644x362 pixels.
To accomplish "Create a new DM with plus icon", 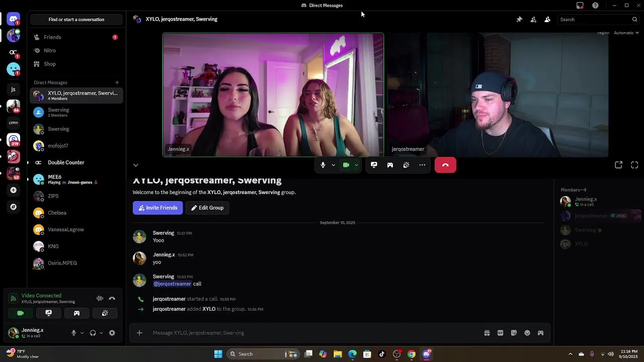I will 117,82.
